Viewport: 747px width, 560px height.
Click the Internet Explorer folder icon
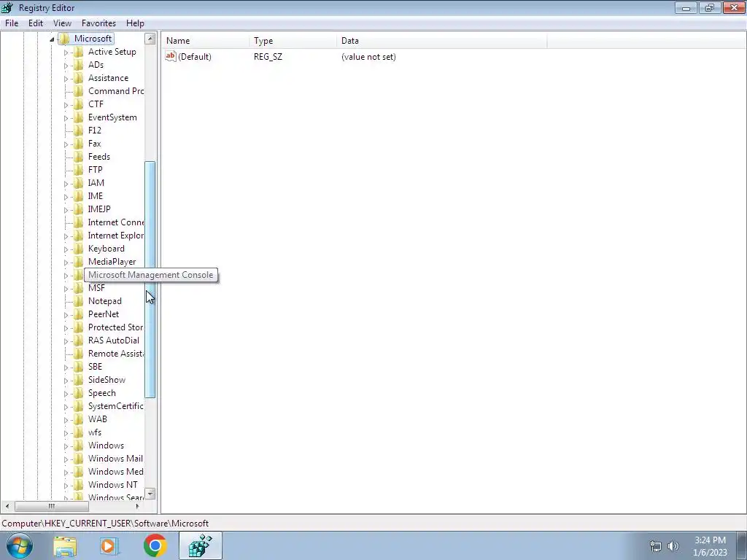point(79,236)
